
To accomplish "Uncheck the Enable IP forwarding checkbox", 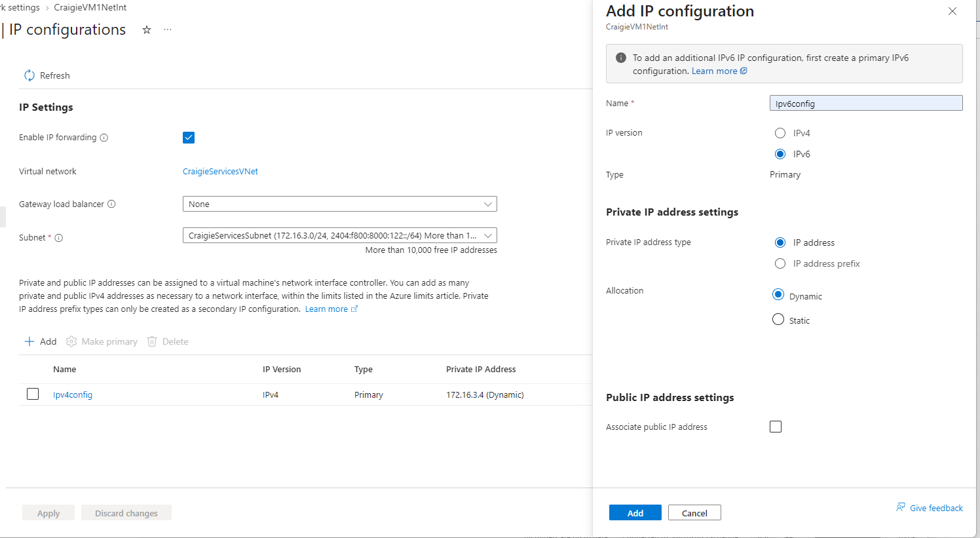I will 189,138.
